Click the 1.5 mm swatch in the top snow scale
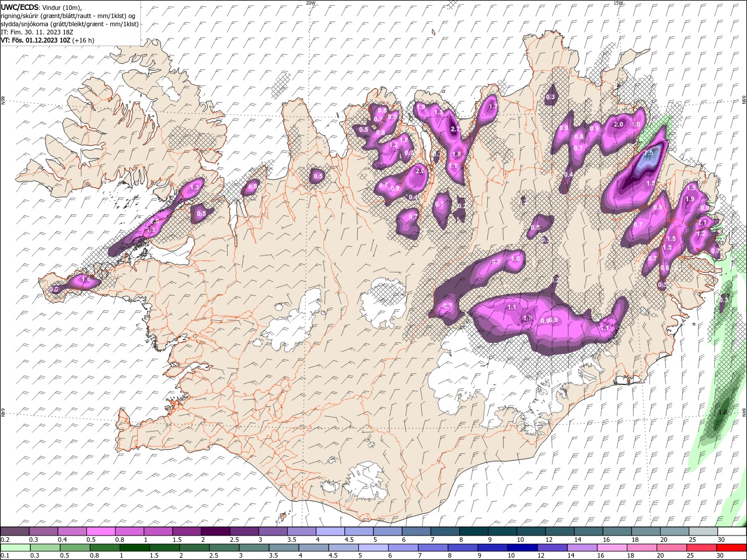747x560 pixels. click(x=187, y=531)
